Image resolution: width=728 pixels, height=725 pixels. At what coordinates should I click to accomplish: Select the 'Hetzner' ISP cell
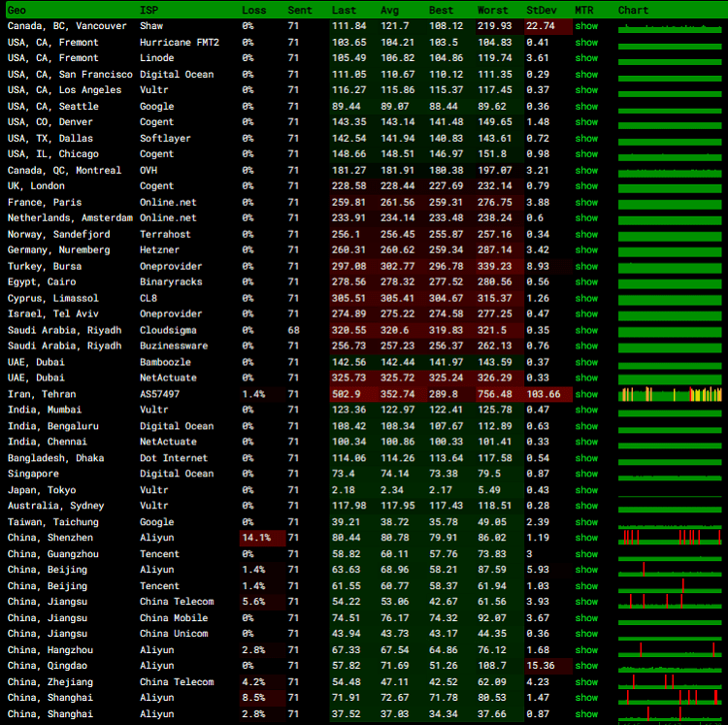(x=159, y=249)
